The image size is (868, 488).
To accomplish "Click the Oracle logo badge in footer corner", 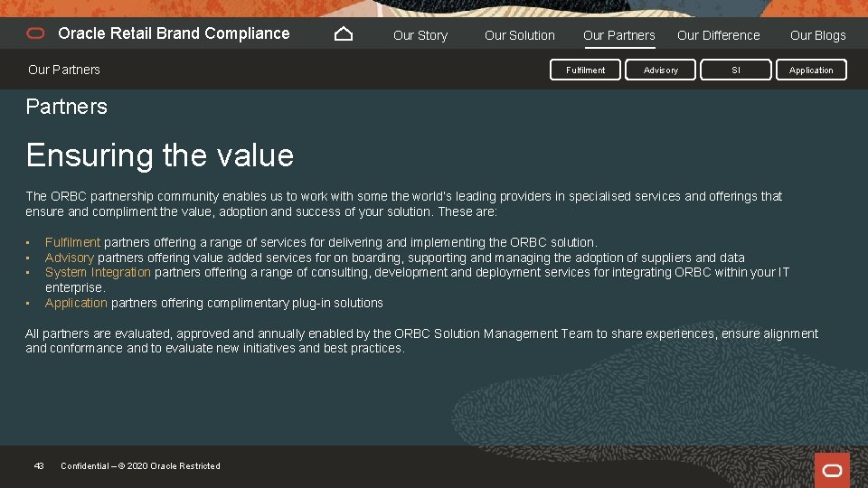I will [832, 470].
